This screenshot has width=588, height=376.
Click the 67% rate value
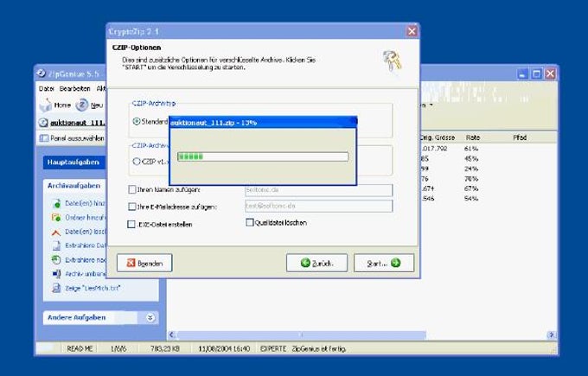[471, 188]
